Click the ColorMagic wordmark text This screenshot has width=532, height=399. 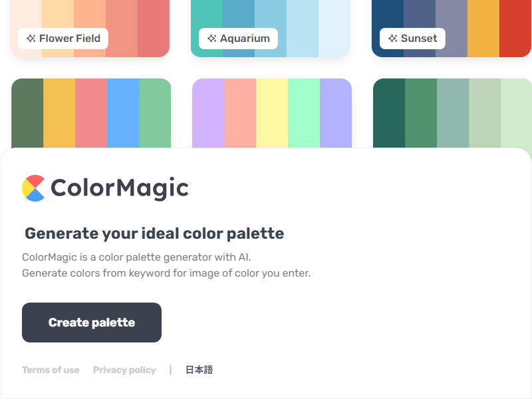[x=120, y=188]
